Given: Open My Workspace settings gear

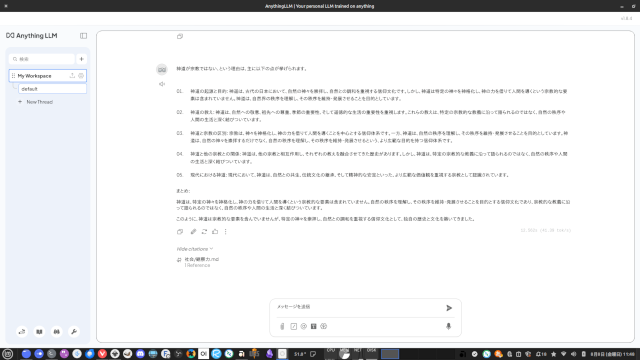Looking at the screenshot, I should tap(81, 76).
